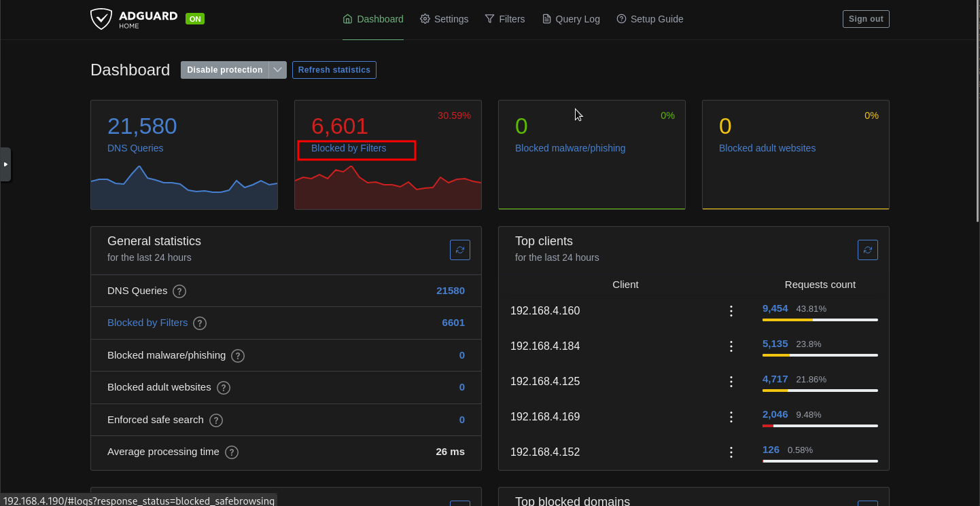Open options menu for client 192.168.4.125
The image size is (980, 506).
tap(731, 382)
